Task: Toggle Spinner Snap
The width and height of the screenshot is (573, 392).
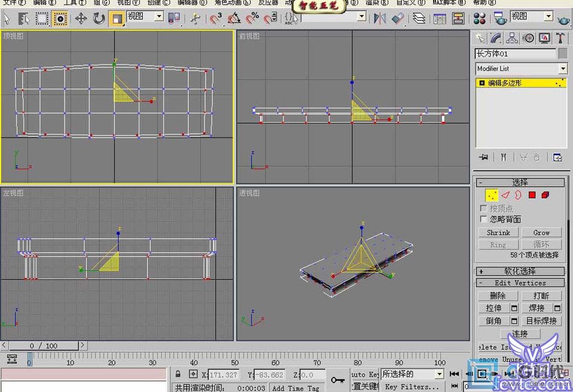Action: coord(270,18)
